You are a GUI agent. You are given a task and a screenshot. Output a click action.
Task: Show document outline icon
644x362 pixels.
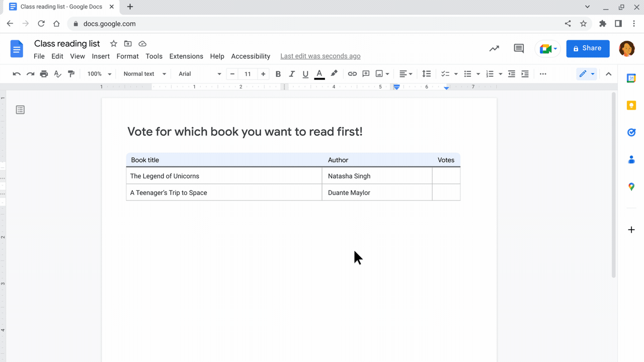point(20,110)
